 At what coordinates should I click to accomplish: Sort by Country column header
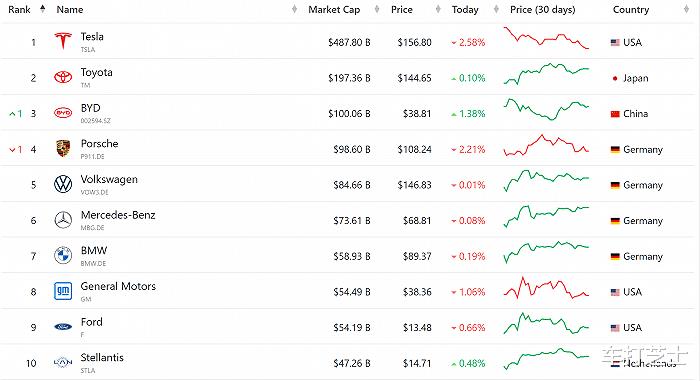point(631,9)
